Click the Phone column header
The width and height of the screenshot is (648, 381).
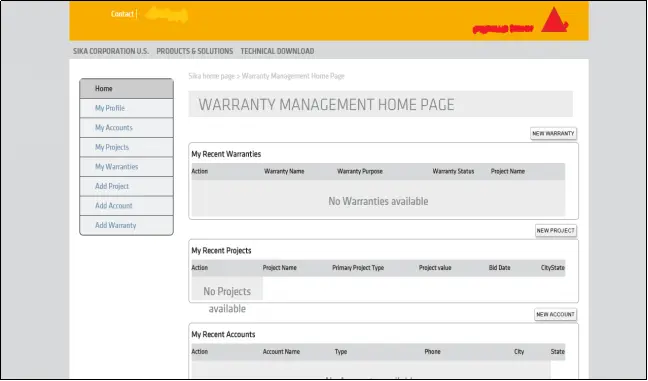coord(433,352)
